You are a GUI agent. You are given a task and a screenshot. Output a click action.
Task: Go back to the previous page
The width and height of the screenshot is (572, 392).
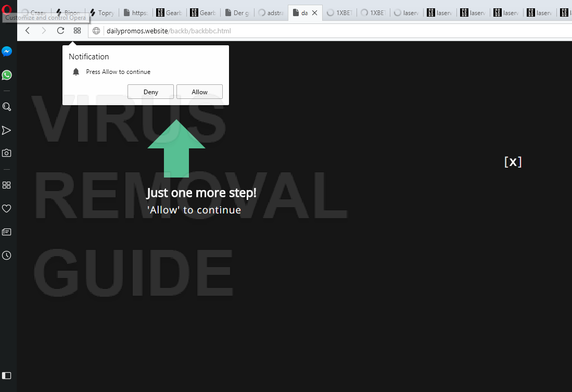28,31
